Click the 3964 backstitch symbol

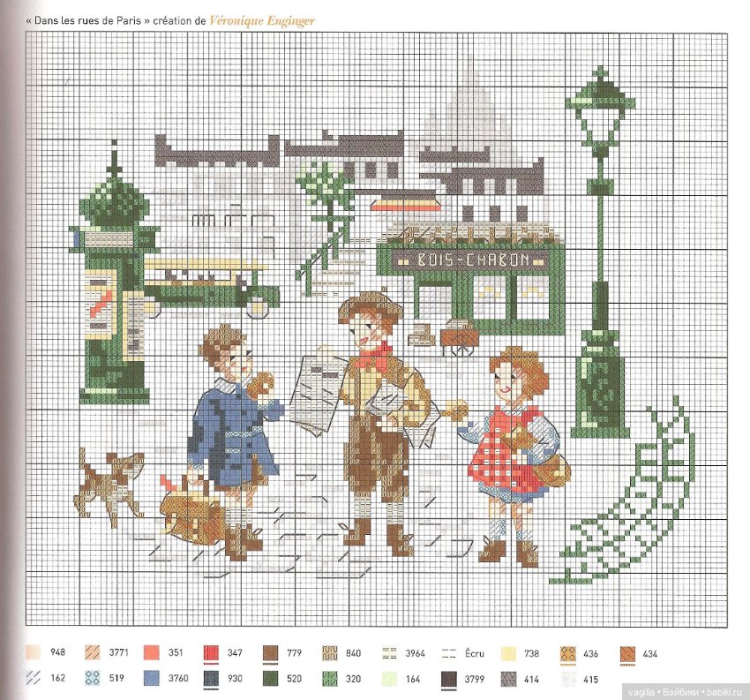(x=391, y=654)
